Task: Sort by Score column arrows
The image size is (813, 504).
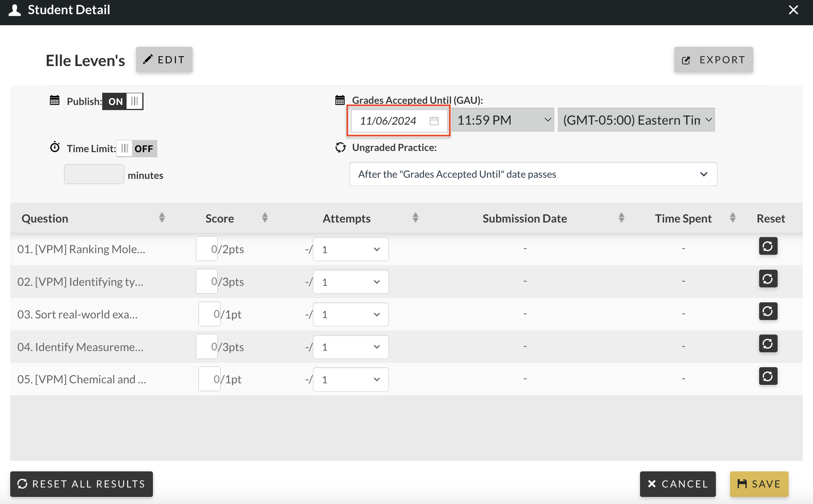Action: [265, 217]
